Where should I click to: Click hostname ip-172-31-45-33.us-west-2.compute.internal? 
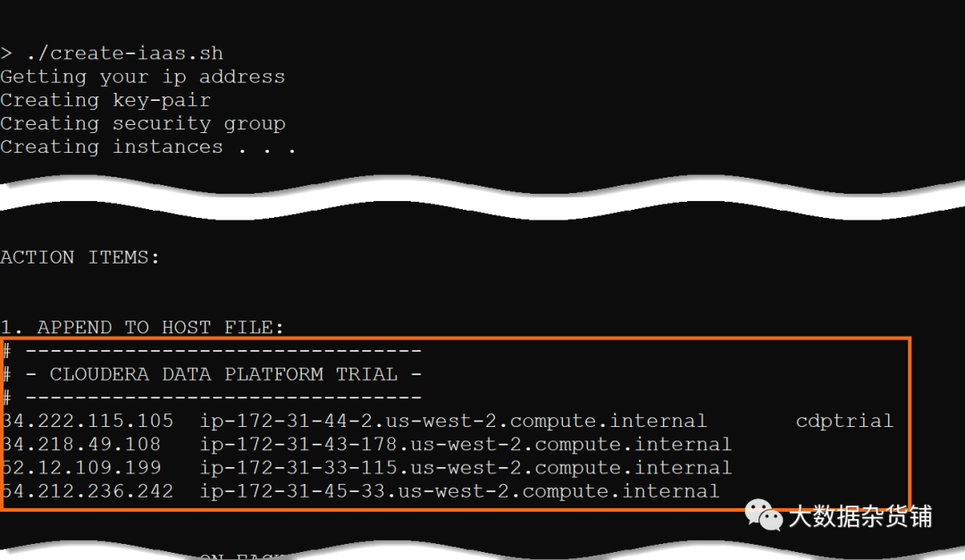tap(459, 492)
